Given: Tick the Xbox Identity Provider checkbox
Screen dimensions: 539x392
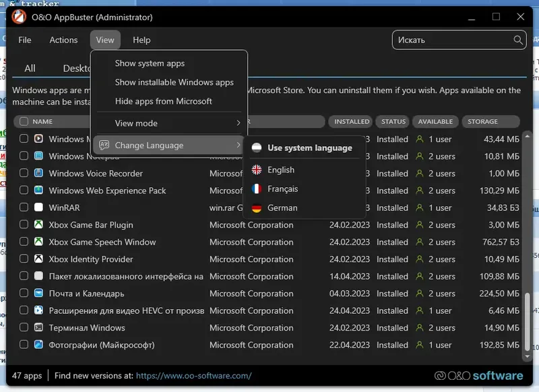Looking at the screenshot, I should pos(24,259).
